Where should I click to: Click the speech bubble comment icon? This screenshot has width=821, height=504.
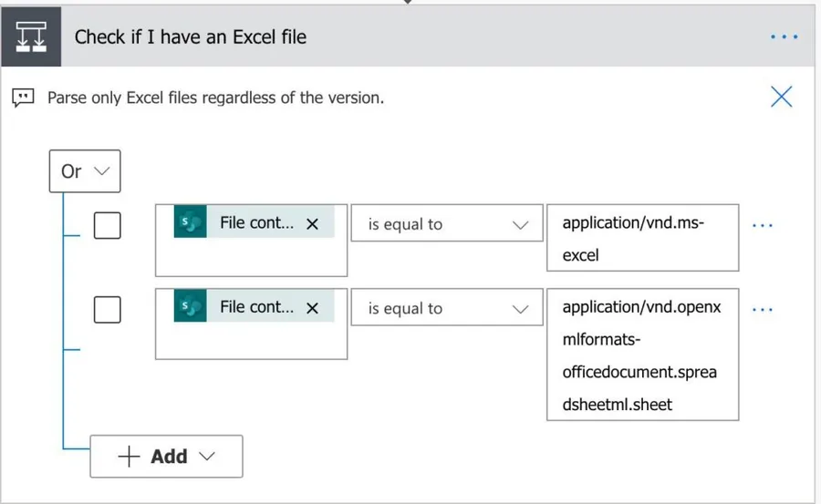[24, 98]
